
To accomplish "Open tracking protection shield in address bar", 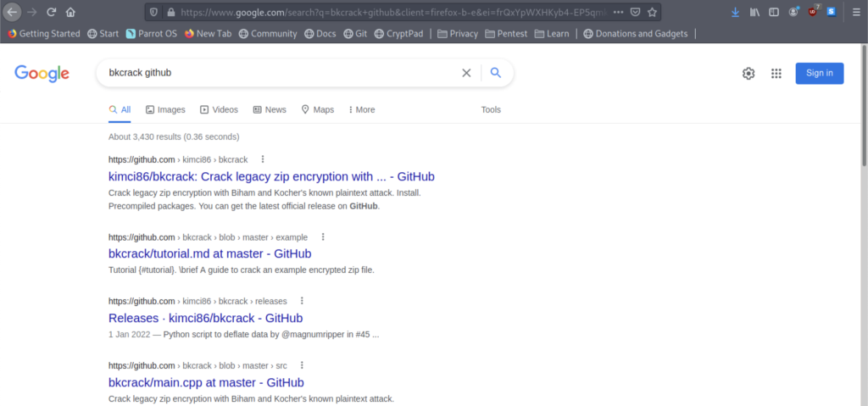I will pyautogui.click(x=154, y=12).
